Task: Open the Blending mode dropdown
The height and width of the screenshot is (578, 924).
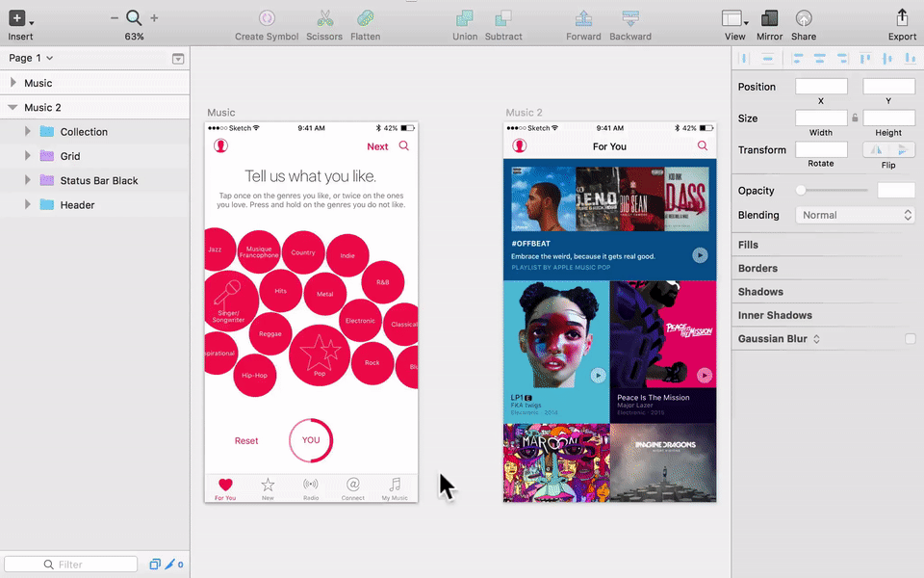Action: tap(855, 215)
